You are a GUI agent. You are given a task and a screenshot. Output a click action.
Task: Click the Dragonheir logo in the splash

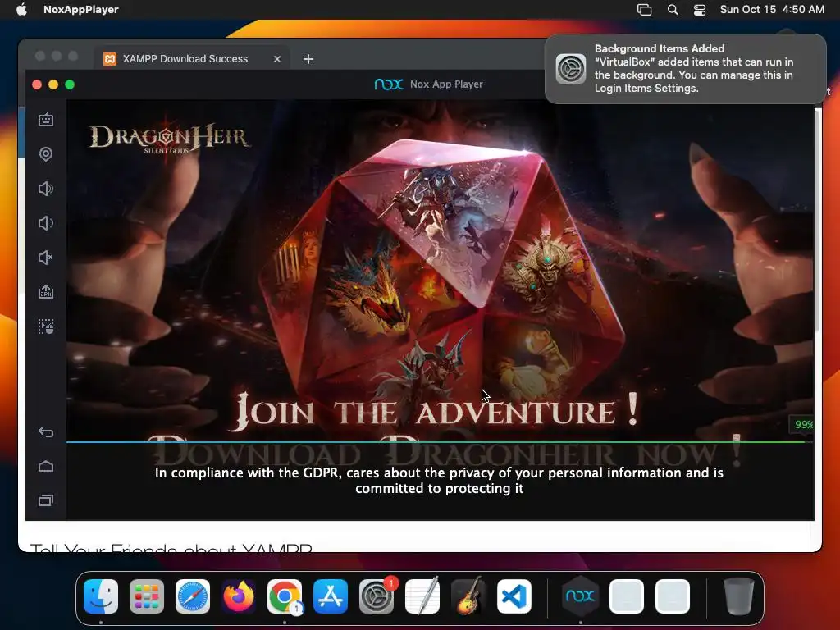169,138
